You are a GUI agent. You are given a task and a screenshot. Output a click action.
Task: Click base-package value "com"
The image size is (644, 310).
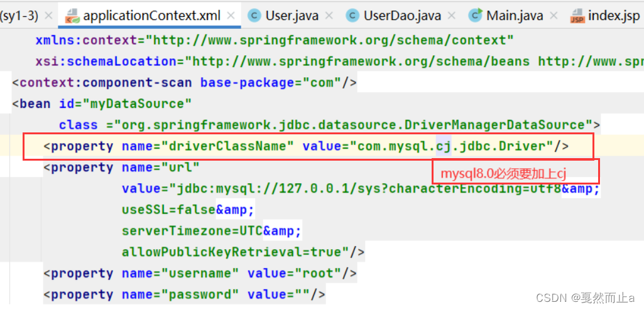point(322,83)
